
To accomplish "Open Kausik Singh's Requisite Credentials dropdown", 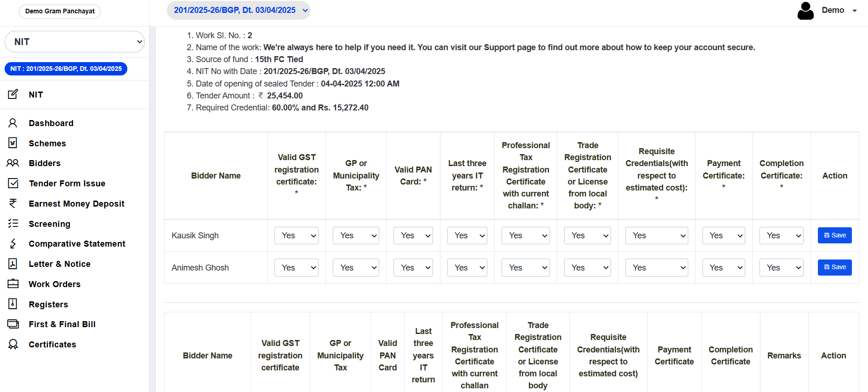I will click(x=656, y=236).
